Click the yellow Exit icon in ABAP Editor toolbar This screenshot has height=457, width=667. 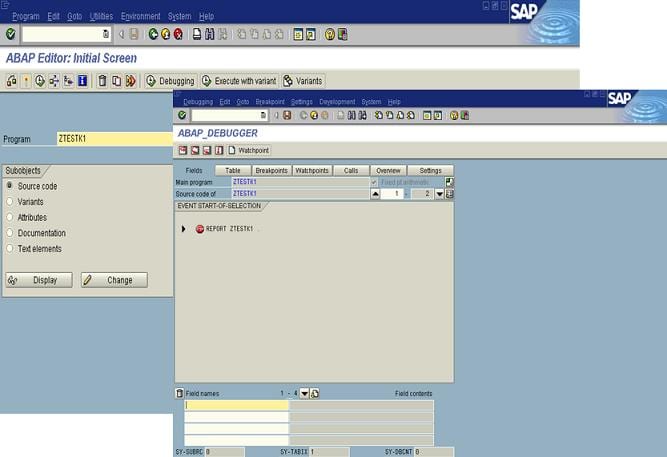coord(165,34)
